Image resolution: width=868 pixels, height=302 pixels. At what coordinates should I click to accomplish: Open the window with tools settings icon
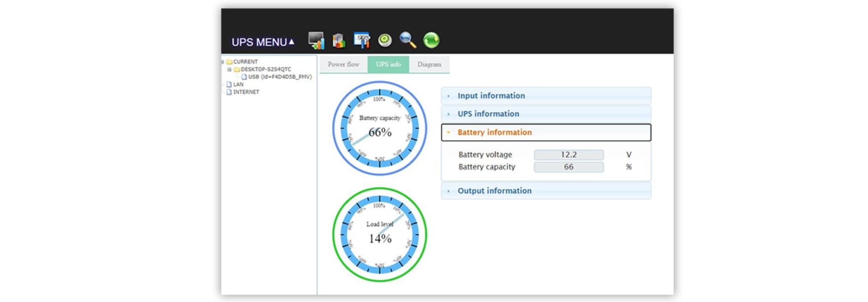pos(361,41)
